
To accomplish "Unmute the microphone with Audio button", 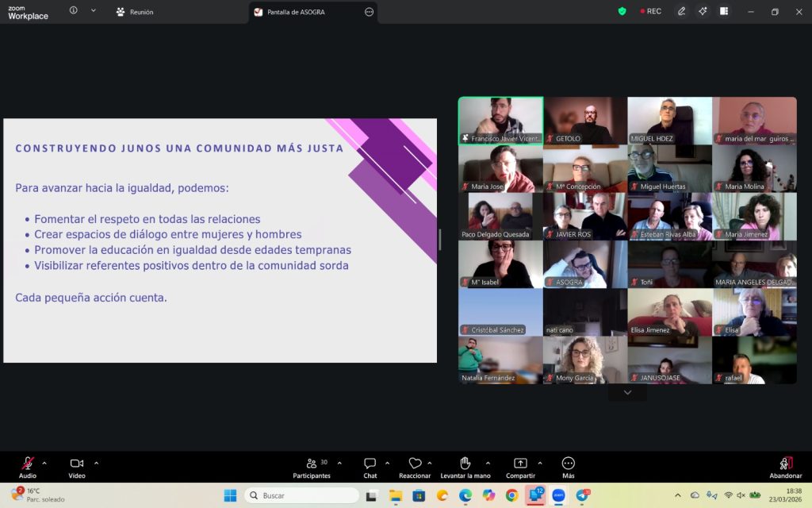I will 28,464.
